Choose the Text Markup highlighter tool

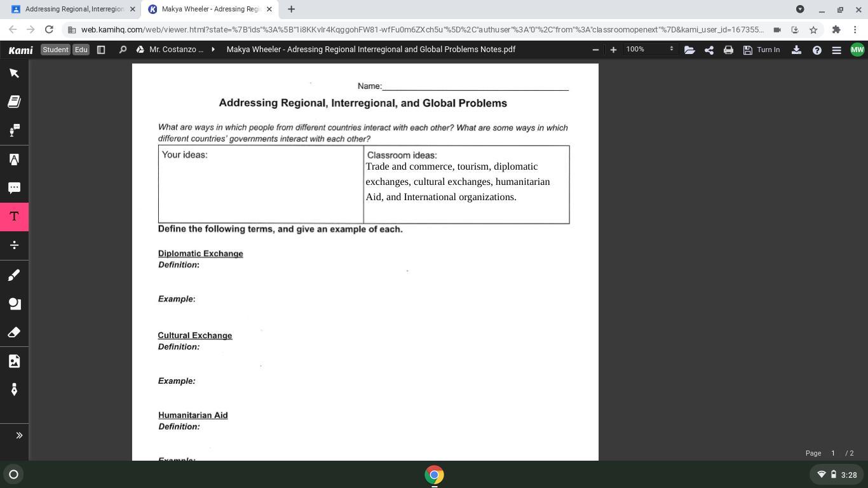click(14, 159)
